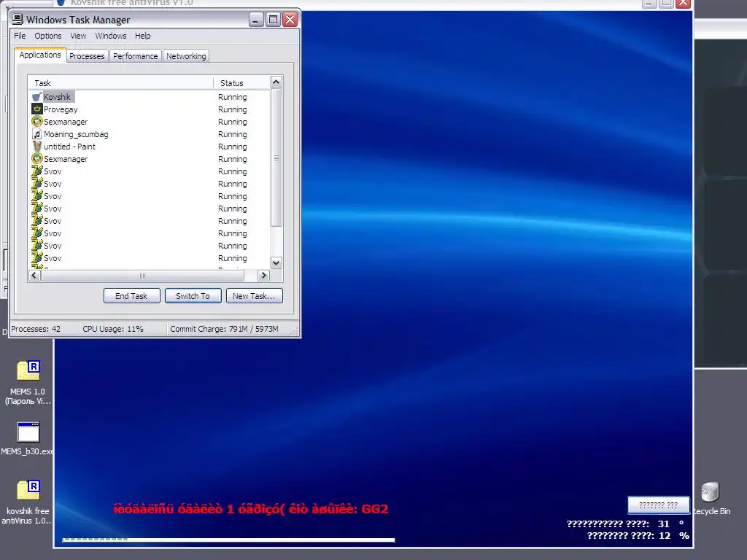Click the CPU Usage: 11% status entry
Image resolution: width=747 pixels, height=560 pixels.
[113, 329]
